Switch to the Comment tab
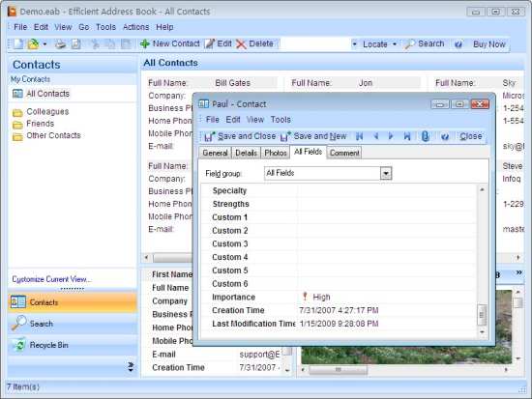This screenshot has height=399, width=532. pyautogui.click(x=344, y=153)
